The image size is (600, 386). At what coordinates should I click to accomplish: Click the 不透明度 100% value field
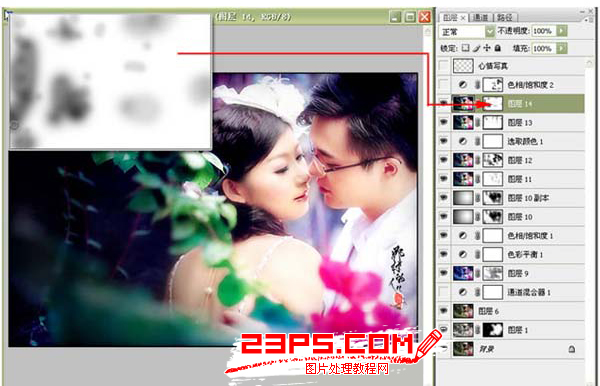(x=543, y=31)
